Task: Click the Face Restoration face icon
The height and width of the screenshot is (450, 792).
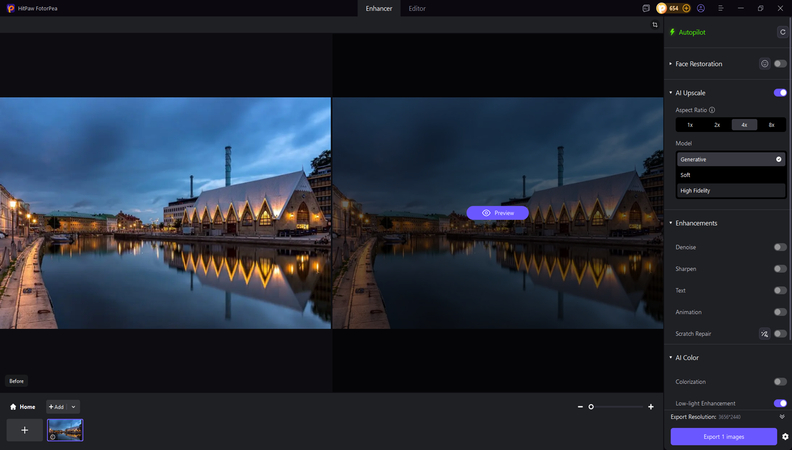Action: 765,64
